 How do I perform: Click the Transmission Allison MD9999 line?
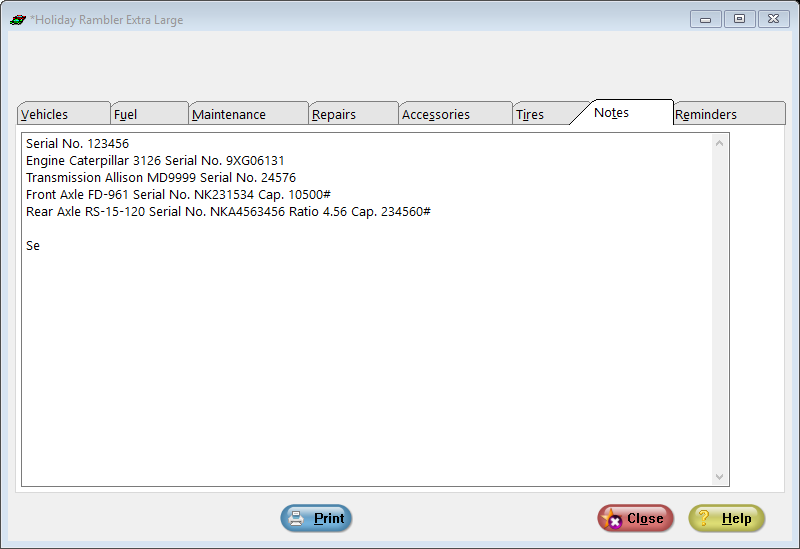(161, 178)
